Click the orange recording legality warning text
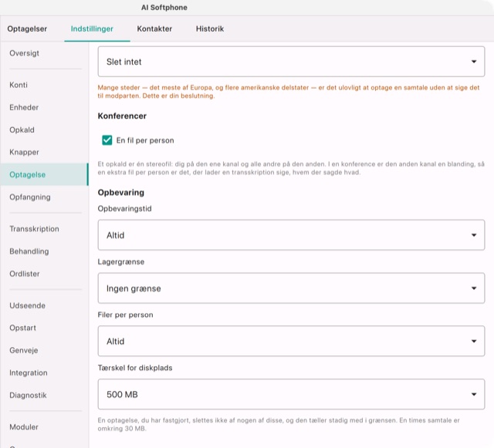The height and width of the screenshot is (448, 494). click(289, 92)
